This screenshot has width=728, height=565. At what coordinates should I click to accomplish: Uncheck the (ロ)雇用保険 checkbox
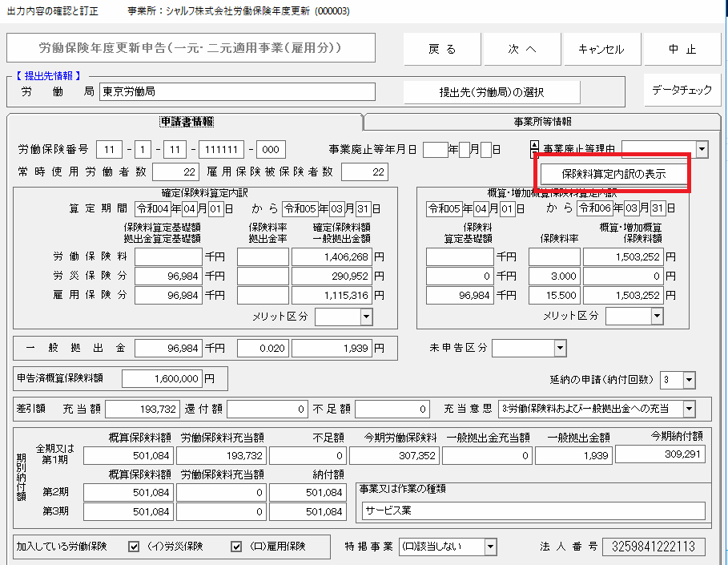236,547
